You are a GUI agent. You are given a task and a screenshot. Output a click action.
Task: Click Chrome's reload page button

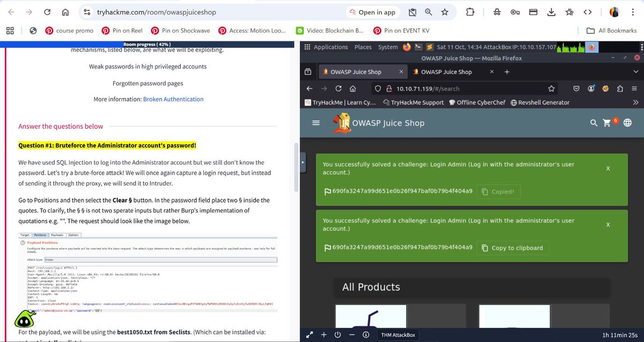tap(47, 12)
